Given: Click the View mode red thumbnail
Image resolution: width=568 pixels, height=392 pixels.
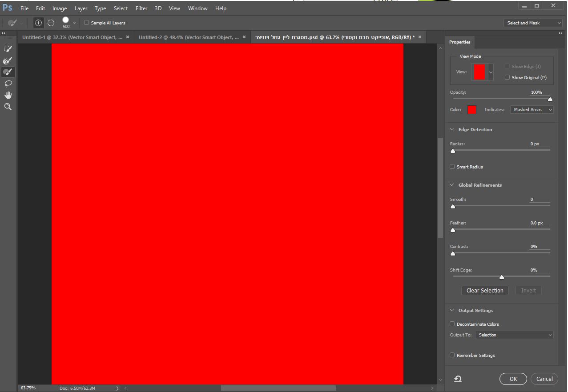Looking at the screenshot, I should coord(479,72).
